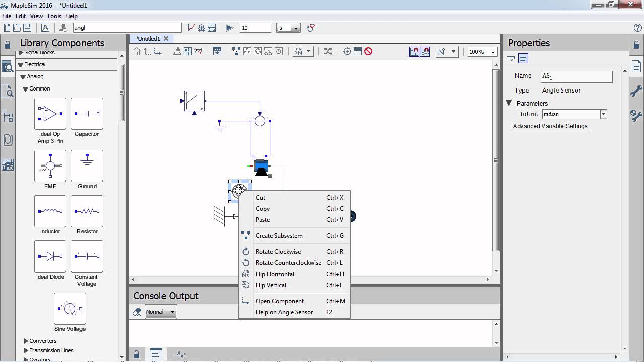Collapse the Electrical library section

[x=21, y=64]
